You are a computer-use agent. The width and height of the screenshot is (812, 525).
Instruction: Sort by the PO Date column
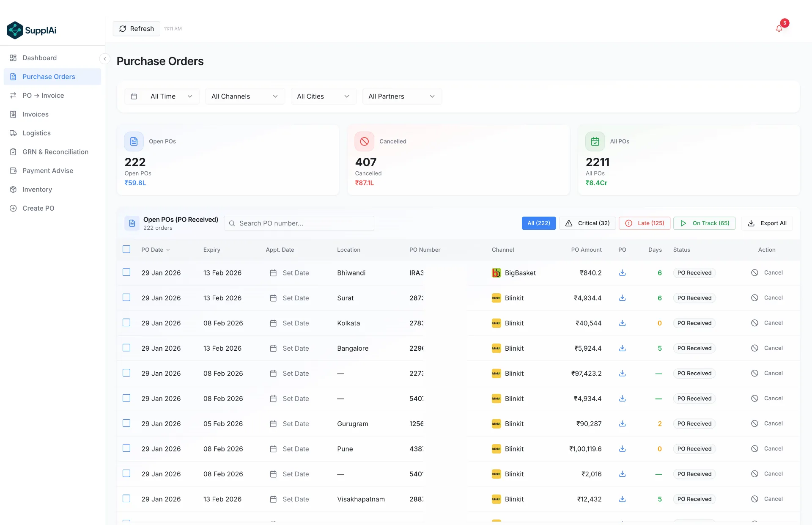[x=156, y=250]
